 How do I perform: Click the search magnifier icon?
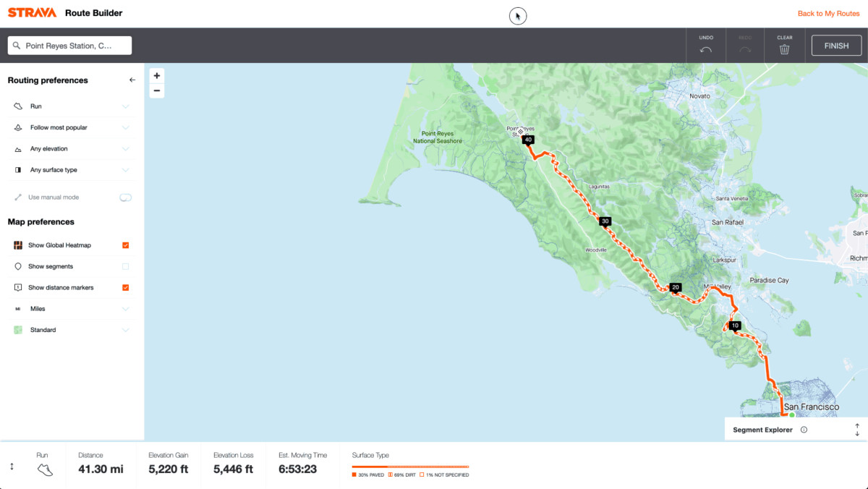tap(17, 46)
